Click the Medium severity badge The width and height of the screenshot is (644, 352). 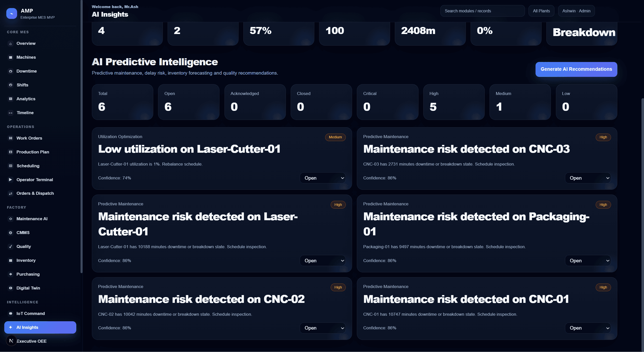click(335, 137)
